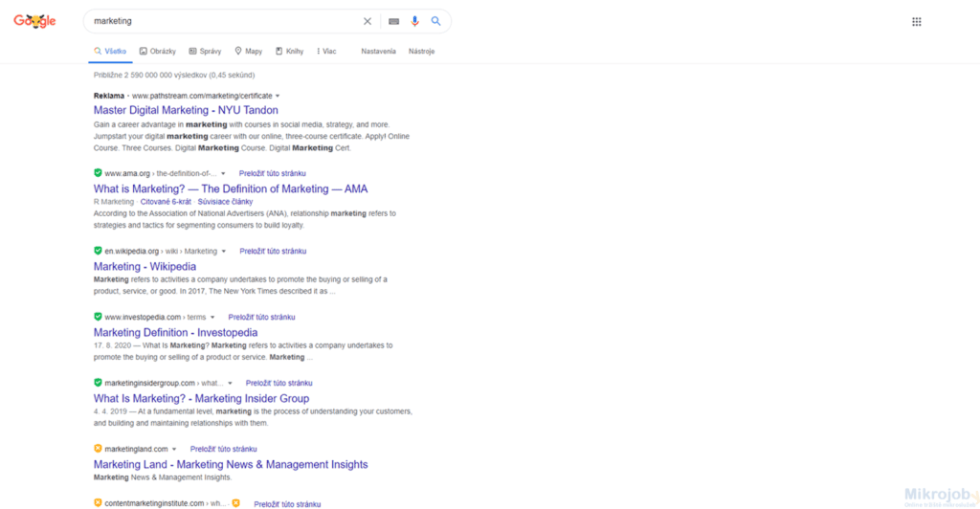The height and width of the screenshot is (509, 980).
Task: Click the Reklama ad label
Action: click(109, 96)
